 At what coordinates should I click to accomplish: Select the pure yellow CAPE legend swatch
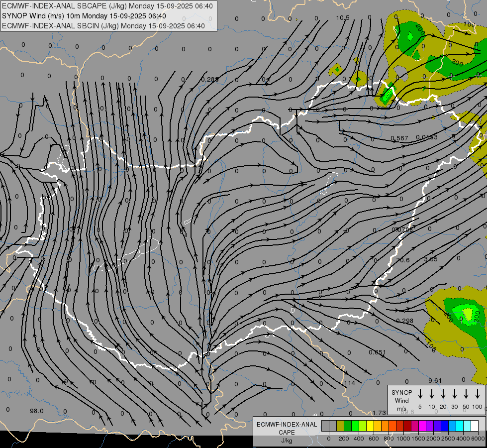(x=370, y=426)
